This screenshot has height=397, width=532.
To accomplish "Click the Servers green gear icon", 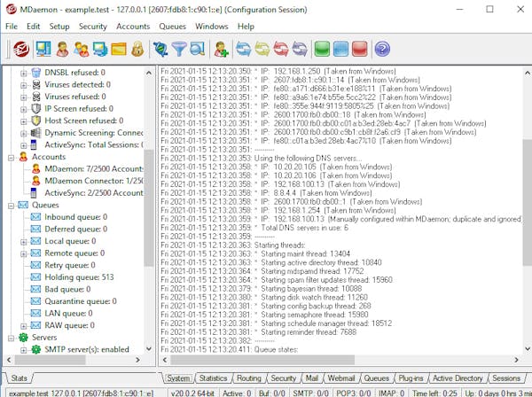I will 23,338.
